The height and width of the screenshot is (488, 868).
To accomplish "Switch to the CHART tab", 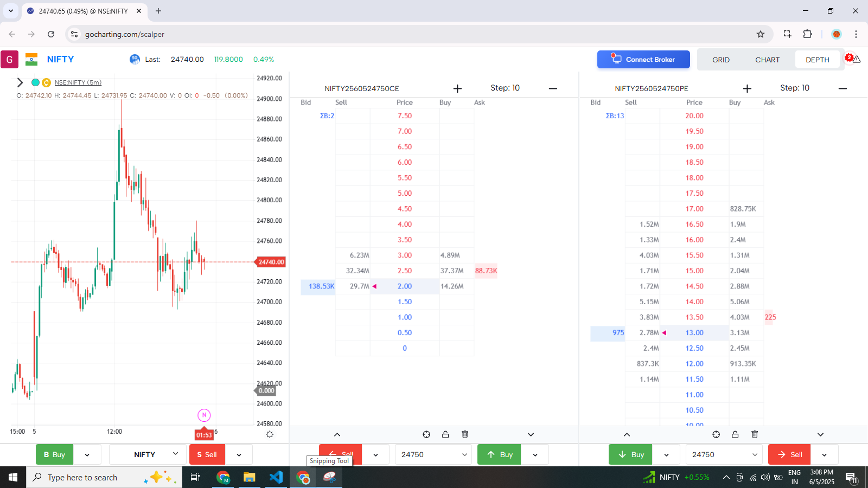I will coord(767,60).
